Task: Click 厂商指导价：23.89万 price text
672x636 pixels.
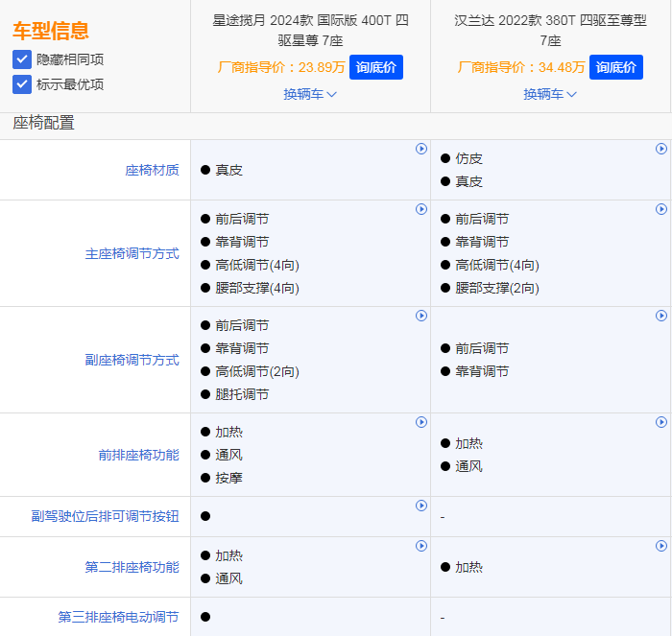Action: click(x=281, y=67)
